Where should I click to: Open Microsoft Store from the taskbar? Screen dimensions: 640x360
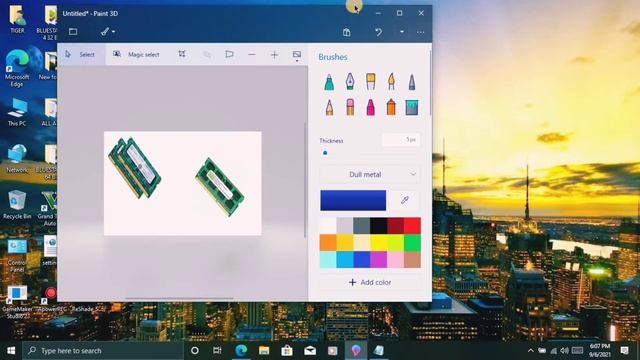[287, 351]
